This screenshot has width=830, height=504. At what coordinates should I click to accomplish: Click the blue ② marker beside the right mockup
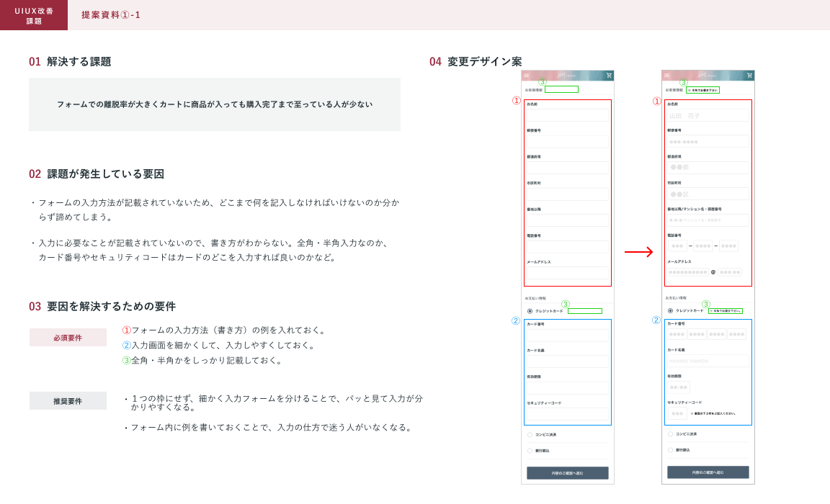pyautogui.click(x=656, y=320)
